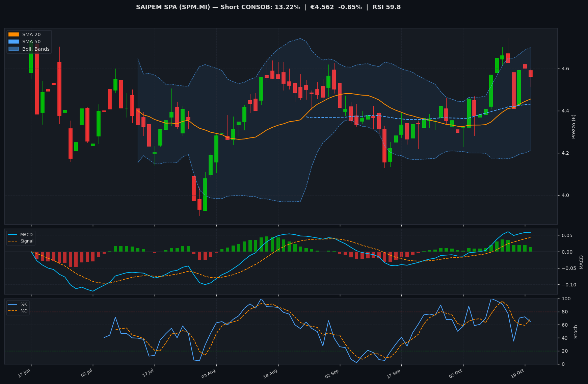588x384 pixels.
Task: Click the "02 Oct" date label
Action: coord(456,374)
